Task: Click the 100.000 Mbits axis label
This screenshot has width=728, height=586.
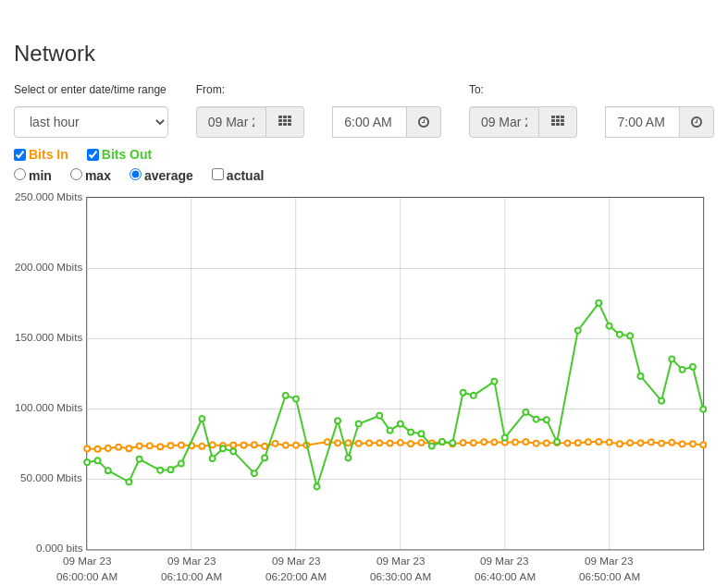Action: [49, 409]
